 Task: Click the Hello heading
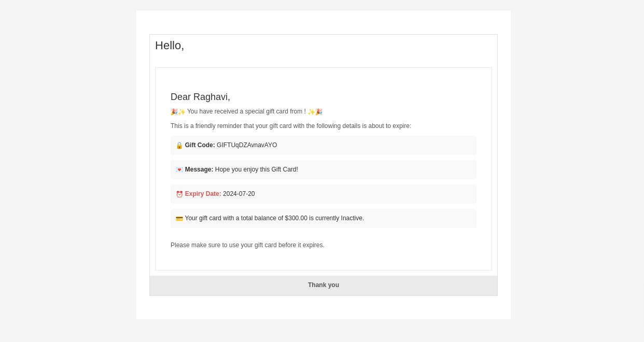coord(170,46)
